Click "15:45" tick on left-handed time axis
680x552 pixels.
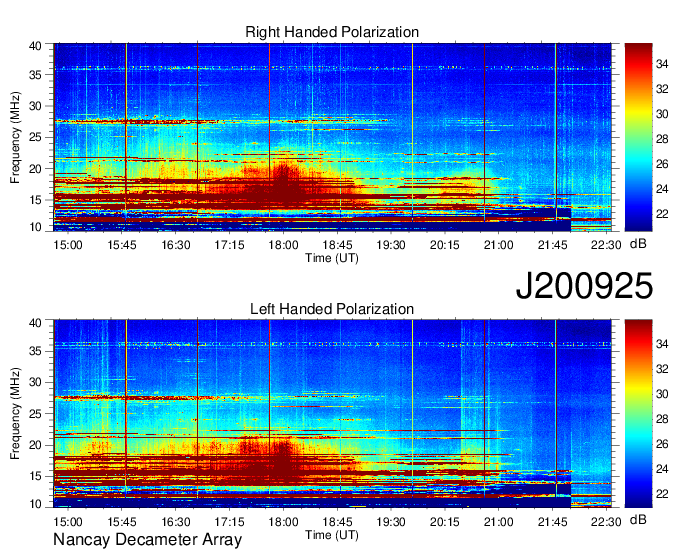click(x=122, y=522)
